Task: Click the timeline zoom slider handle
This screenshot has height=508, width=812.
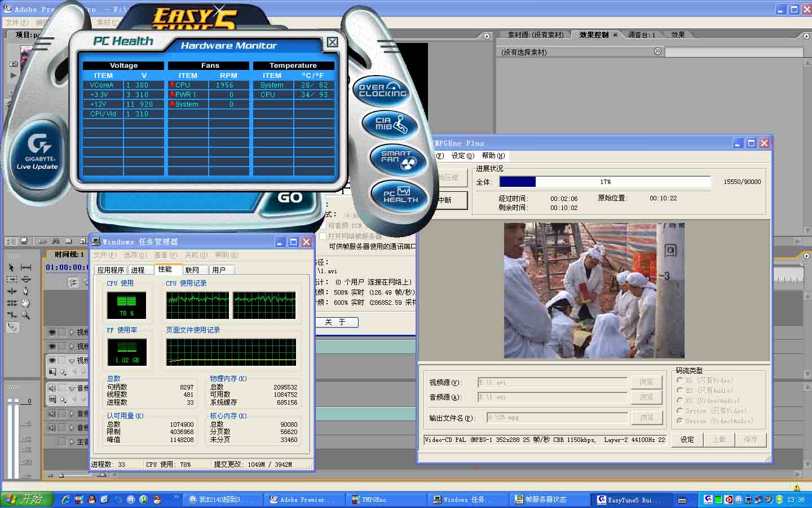Action: click(x=61, y=475)
